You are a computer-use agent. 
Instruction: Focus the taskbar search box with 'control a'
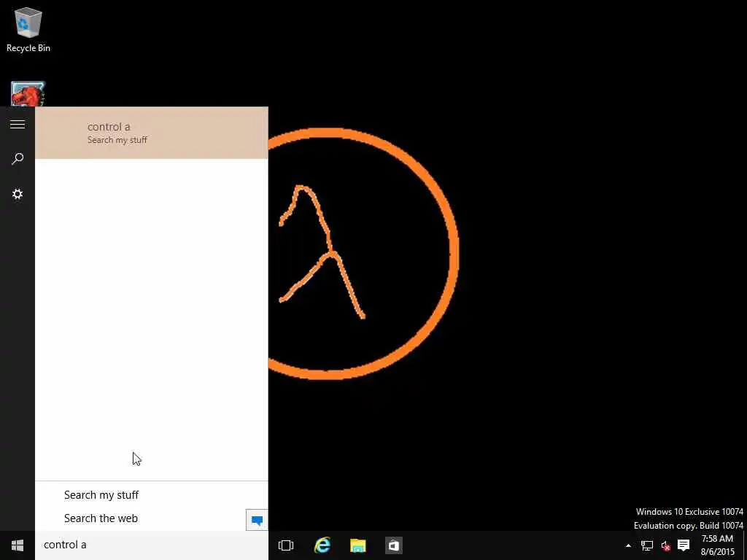pos(152,545)
